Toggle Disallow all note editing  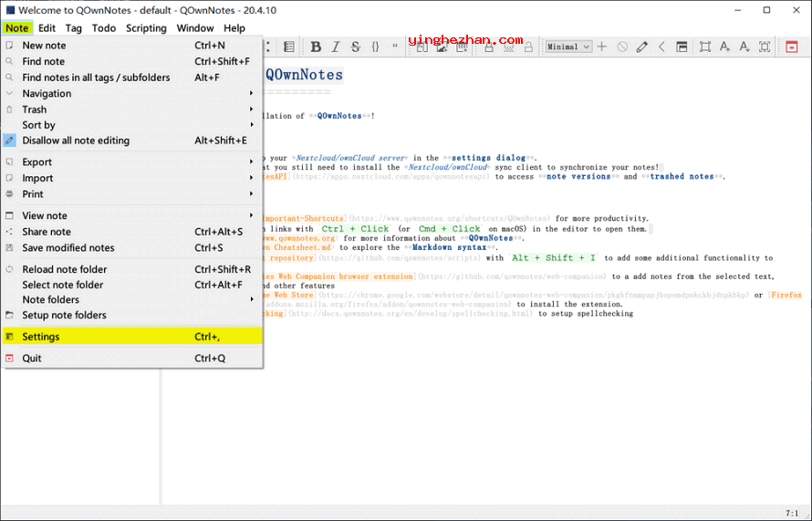click(132, 141)
